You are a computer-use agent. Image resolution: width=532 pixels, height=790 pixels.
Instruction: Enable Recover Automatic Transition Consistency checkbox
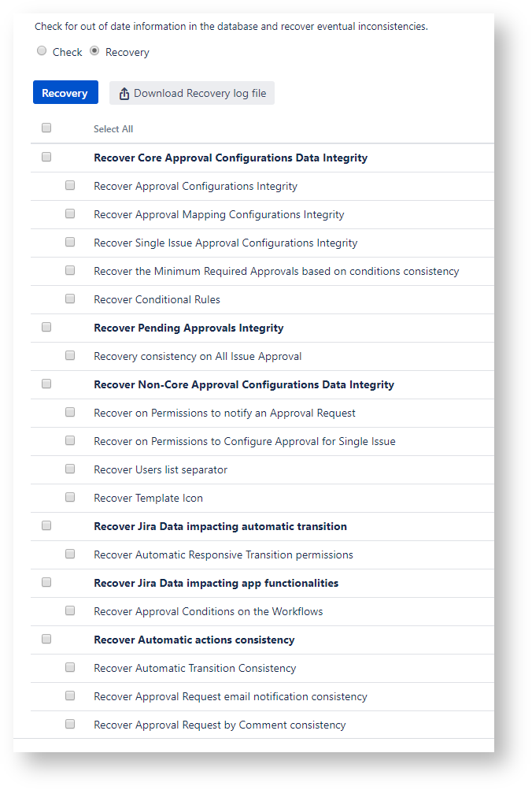click(70, 667)
